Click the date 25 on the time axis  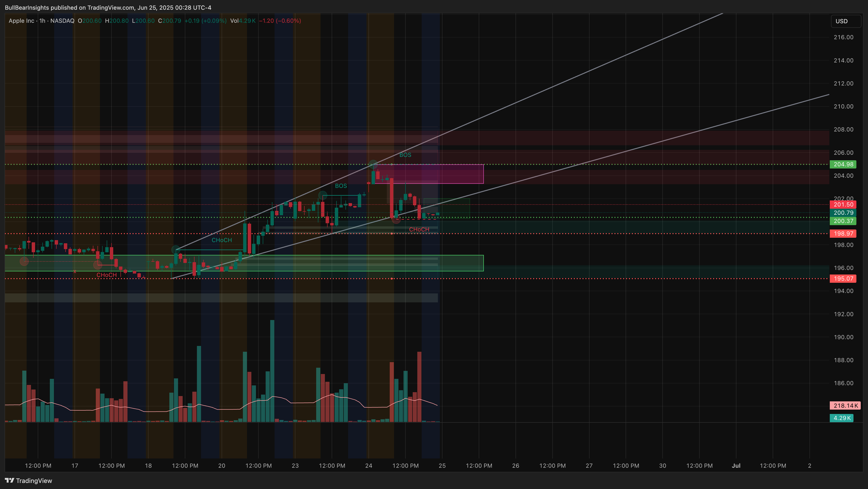(442, 465)
